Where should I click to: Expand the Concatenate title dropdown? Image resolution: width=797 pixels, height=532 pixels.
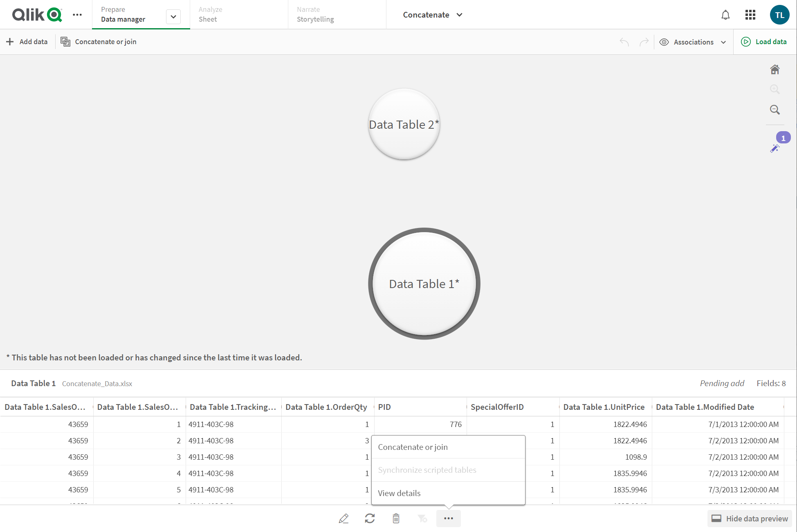(x=460, y=14)
